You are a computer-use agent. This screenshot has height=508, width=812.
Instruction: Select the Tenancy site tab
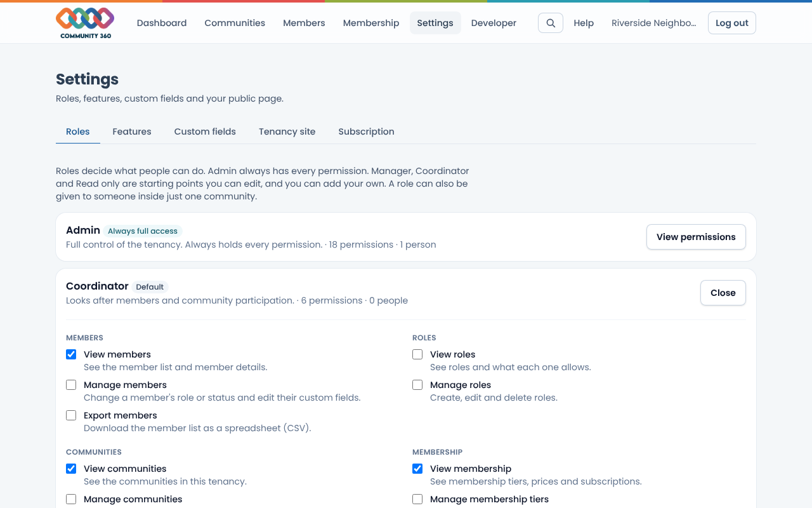287,131
